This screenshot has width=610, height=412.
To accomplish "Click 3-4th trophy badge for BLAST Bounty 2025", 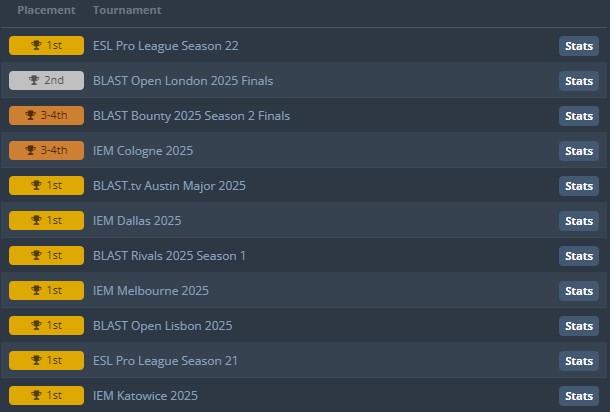I will point(46,116).
